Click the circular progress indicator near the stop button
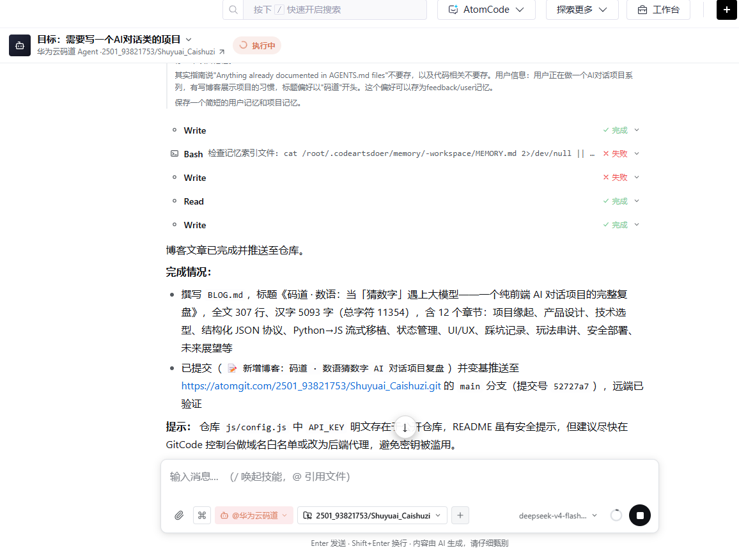 [616, 515]
